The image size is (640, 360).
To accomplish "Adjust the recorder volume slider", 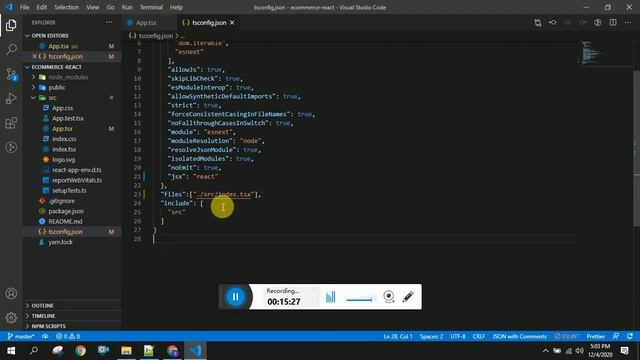I will pyautogui.click(x=360, y=300).
